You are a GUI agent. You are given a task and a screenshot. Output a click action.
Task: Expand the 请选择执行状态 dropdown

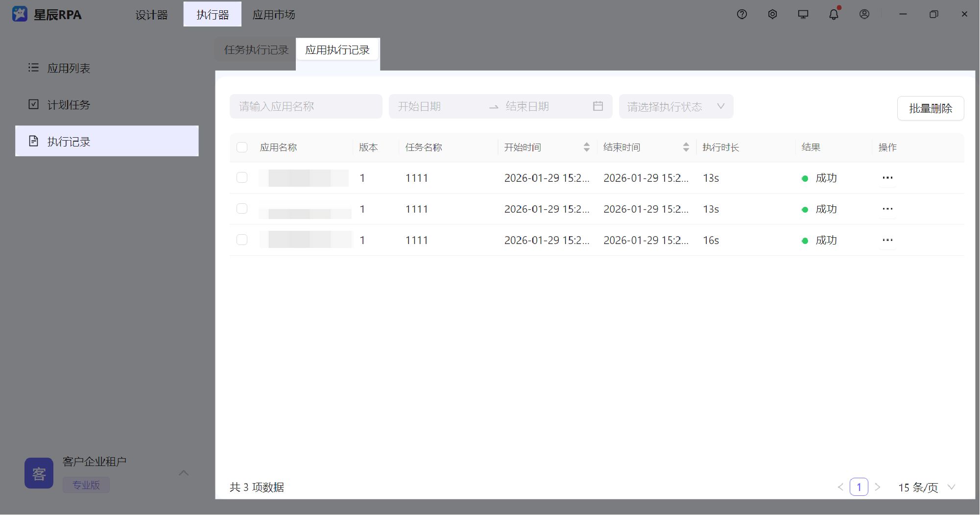676,106
